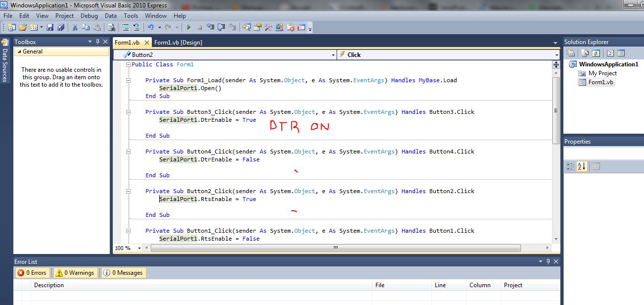Collapse the Button4_Click sub outline

[128, 152]
